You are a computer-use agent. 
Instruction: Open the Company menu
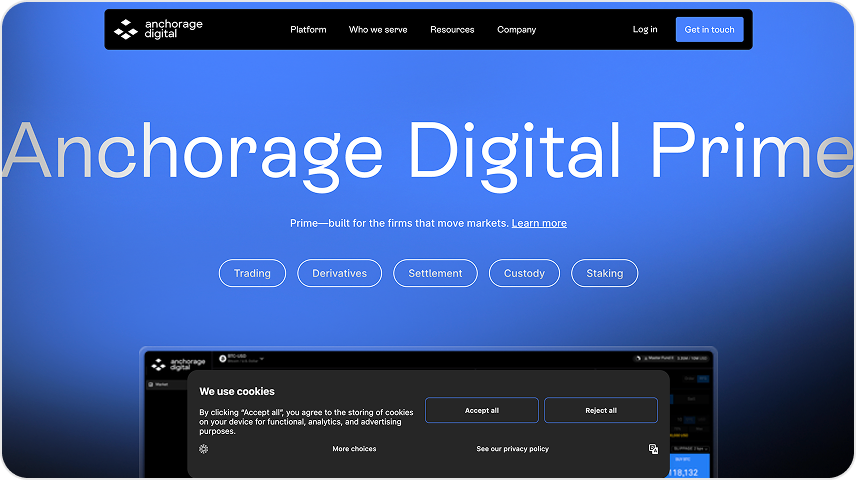pos(516,29)
